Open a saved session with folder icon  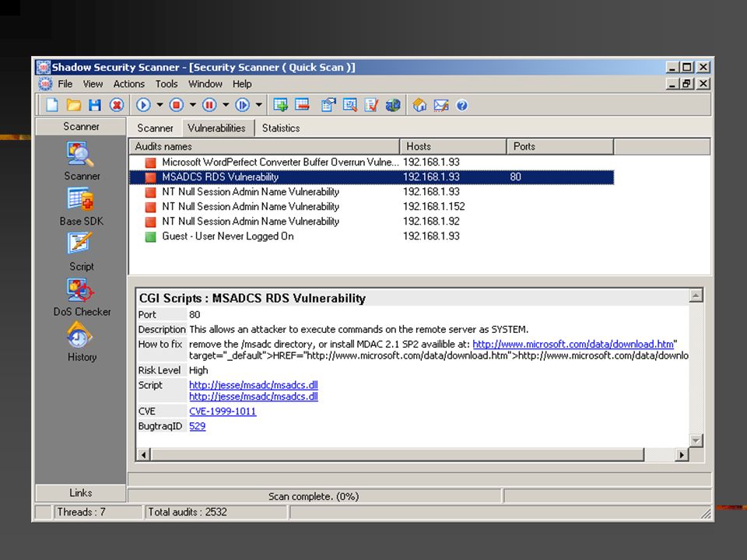coord(73,105)
